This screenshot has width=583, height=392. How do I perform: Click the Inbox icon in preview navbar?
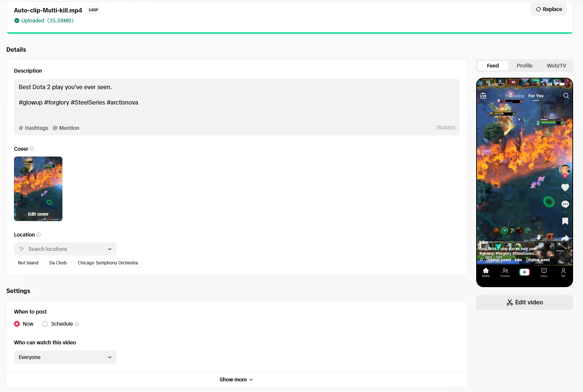point(544,272)
